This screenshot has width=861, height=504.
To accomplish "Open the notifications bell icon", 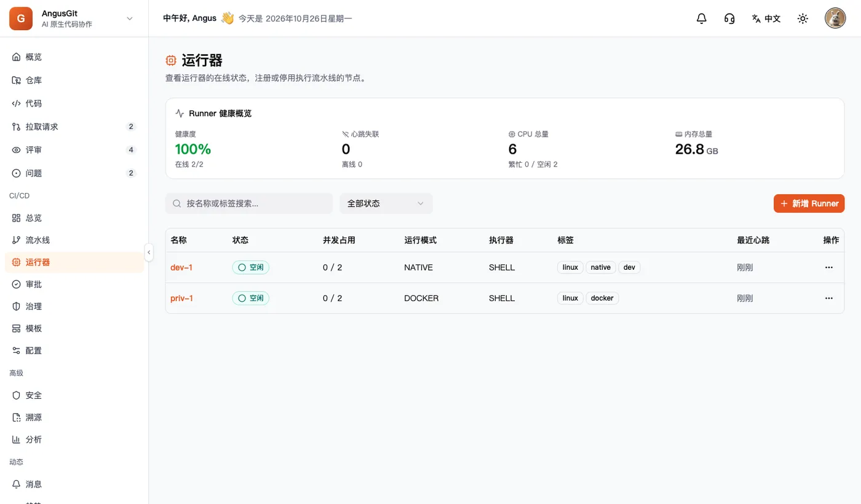I will click(701, 18).
